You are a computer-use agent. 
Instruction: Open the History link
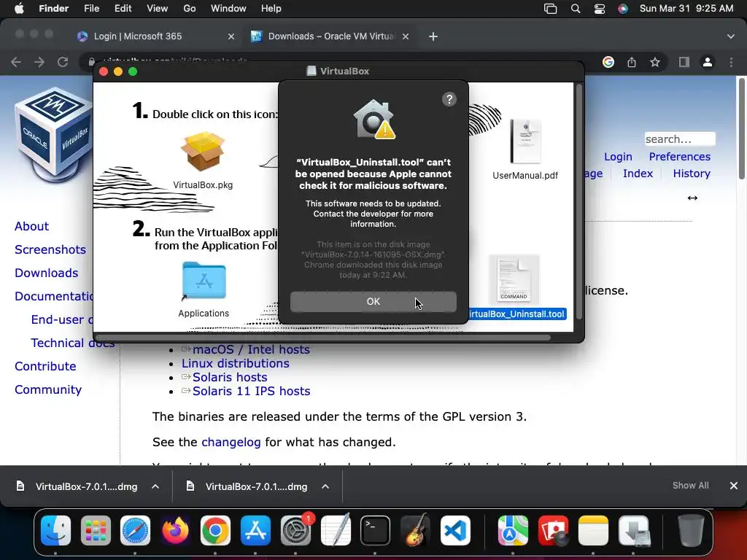(692, 174)
